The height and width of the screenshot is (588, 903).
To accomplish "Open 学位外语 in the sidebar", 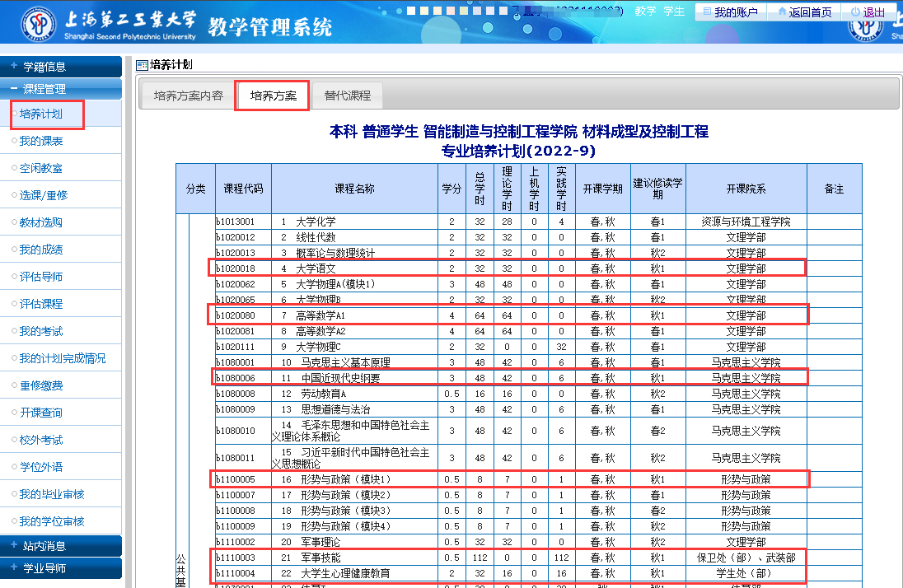I will coord(41,467).
